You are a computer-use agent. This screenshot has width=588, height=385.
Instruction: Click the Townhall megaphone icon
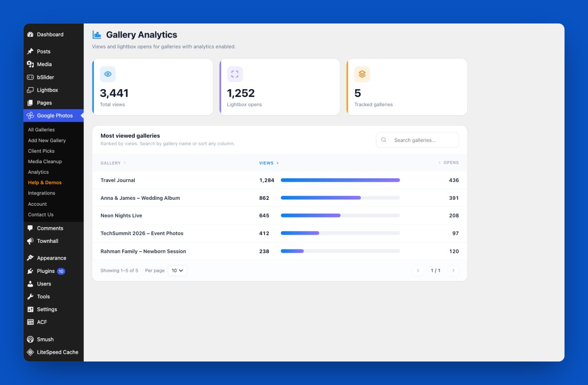pos(30,241)
